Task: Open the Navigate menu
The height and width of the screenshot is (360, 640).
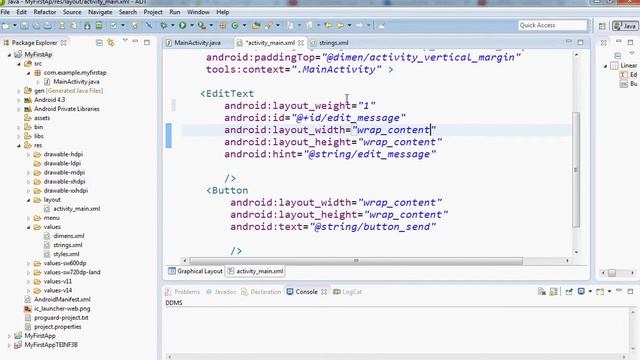Action: pos(100,12)
